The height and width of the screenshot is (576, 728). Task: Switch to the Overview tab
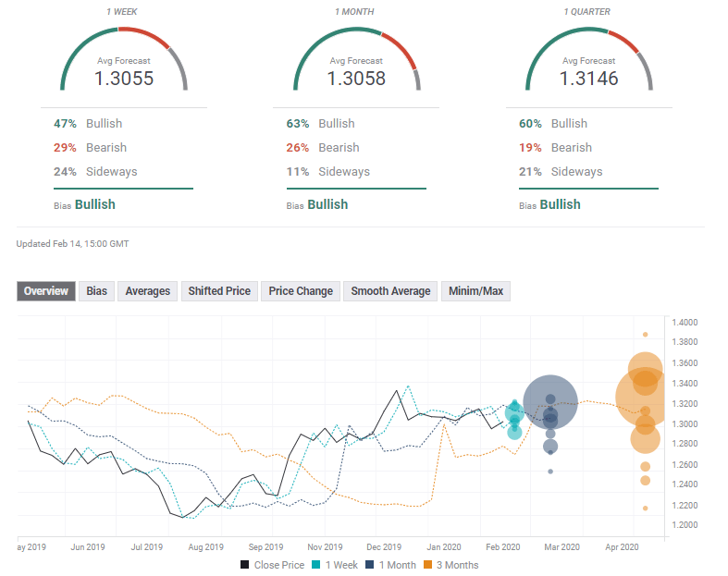coord(45,291)
